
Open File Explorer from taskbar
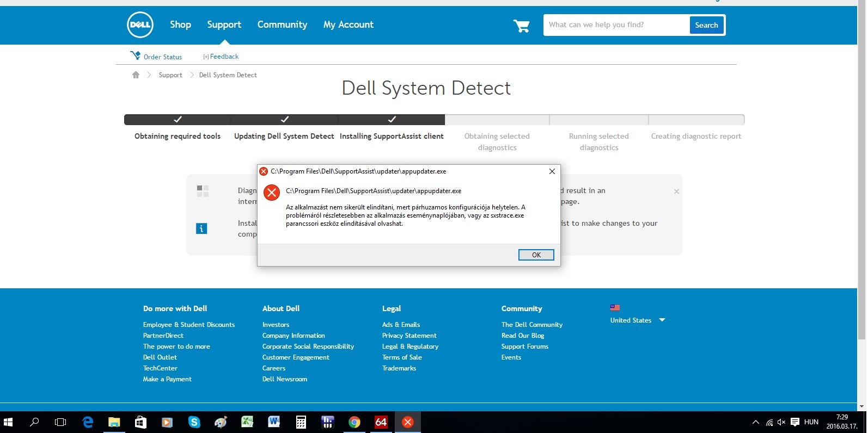point(114,422)
